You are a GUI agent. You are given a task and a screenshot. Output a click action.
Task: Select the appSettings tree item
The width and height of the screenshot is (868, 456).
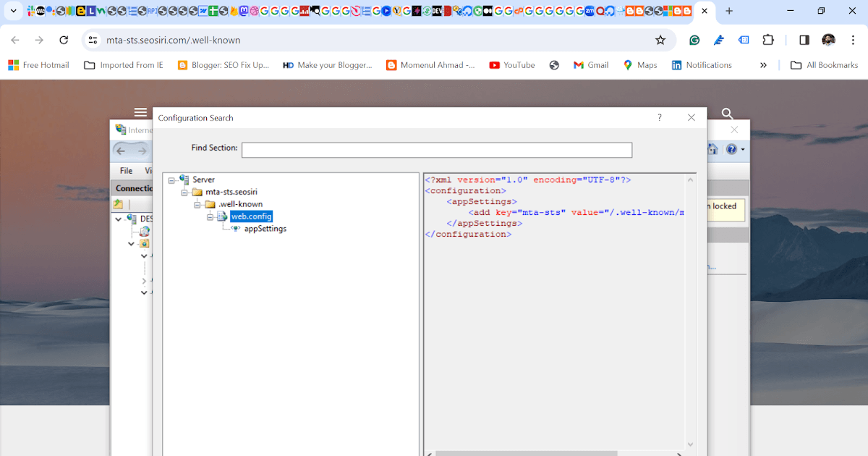click(x=265, y=229)
